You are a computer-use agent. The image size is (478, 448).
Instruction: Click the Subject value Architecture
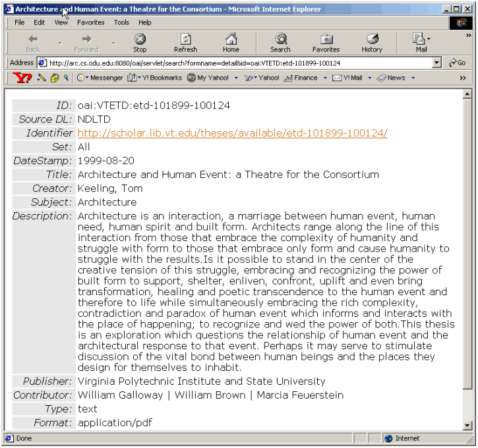(x=107, y=202)
